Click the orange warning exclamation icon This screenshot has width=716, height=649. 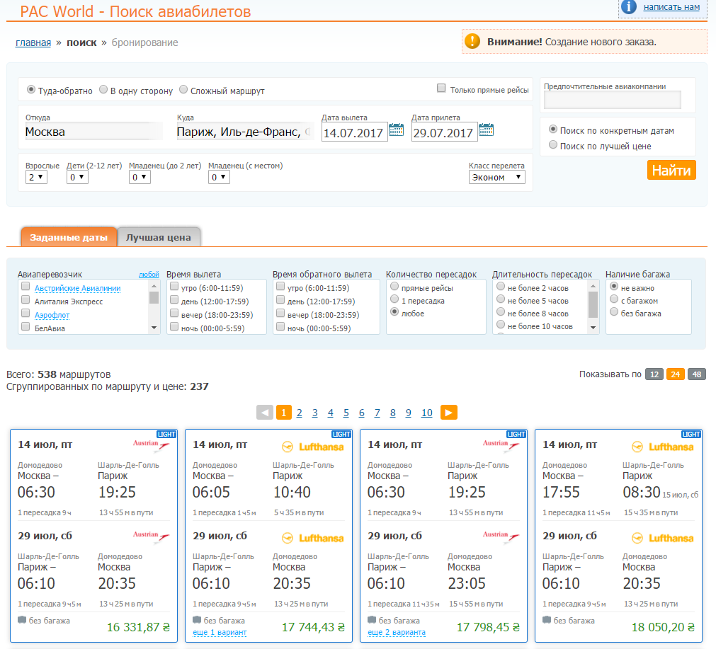(x=472, y=41)
